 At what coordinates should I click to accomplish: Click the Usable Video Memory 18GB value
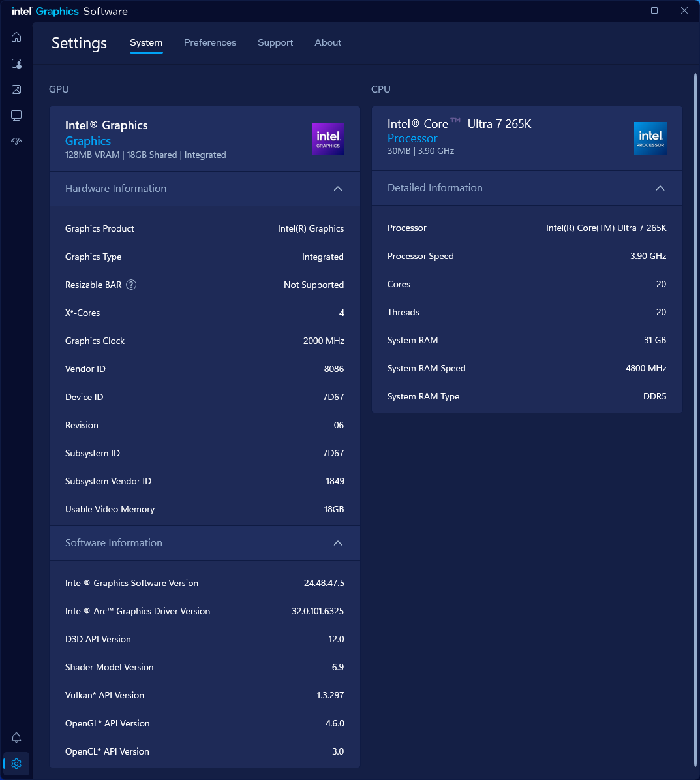point(334,509)
